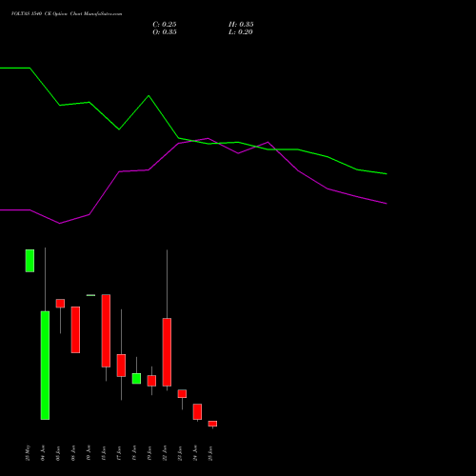Click the small green candle above 28 May

[30, 261]
